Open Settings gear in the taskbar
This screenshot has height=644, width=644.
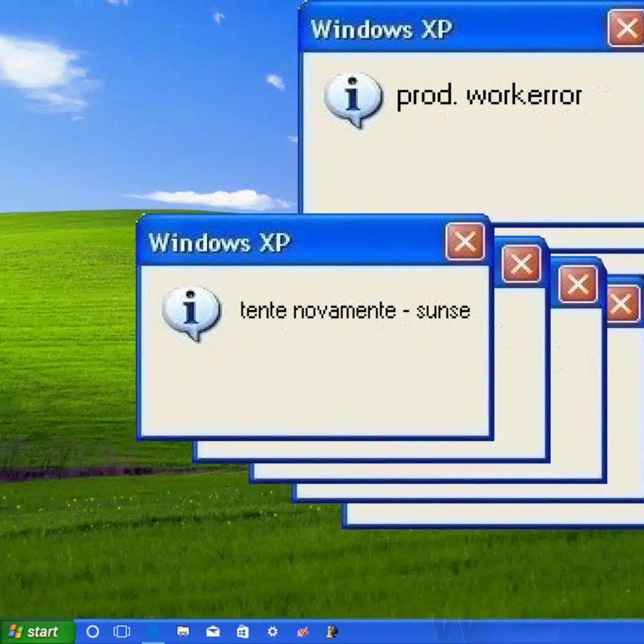(272, 631)
